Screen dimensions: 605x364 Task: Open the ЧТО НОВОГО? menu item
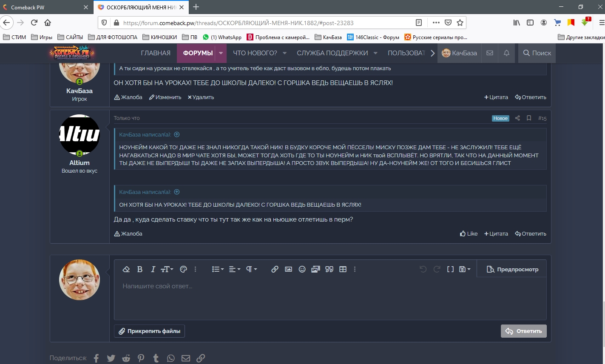(255, 53)
